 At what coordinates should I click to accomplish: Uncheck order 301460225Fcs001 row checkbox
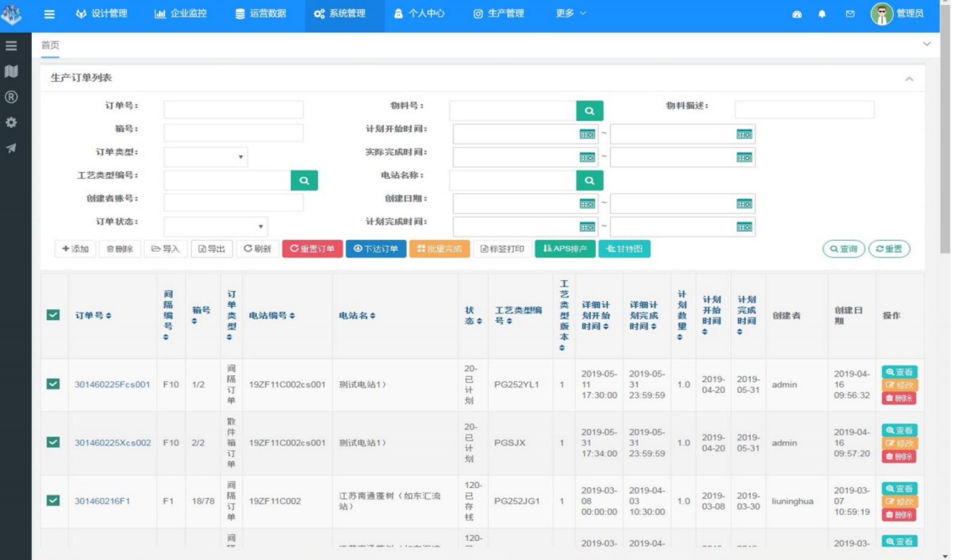pos(53,384)
